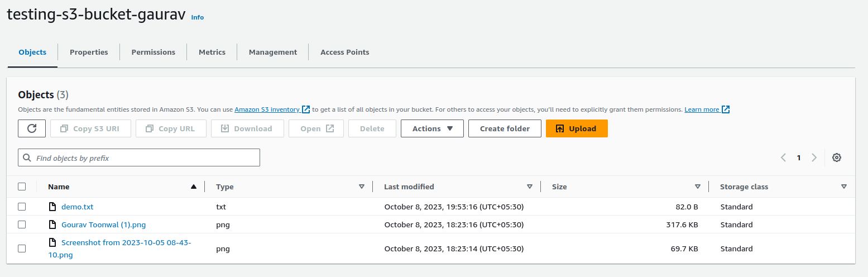Open the Management tab
Screen dimensions: 868x277
(273, 52)
